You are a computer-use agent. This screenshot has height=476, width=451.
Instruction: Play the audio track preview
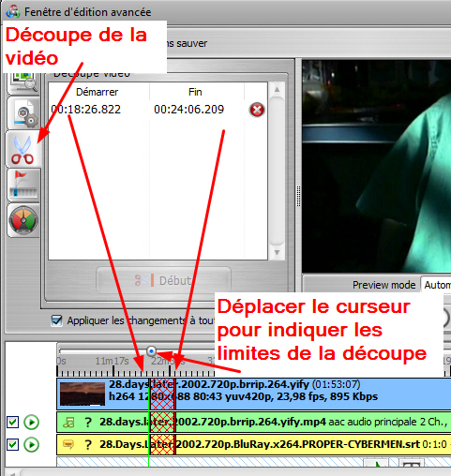pyautogui.click(x=32, y=423)
